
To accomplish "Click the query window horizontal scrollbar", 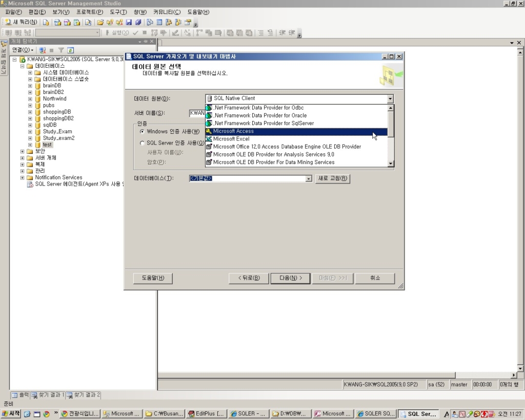I will 307,375.
